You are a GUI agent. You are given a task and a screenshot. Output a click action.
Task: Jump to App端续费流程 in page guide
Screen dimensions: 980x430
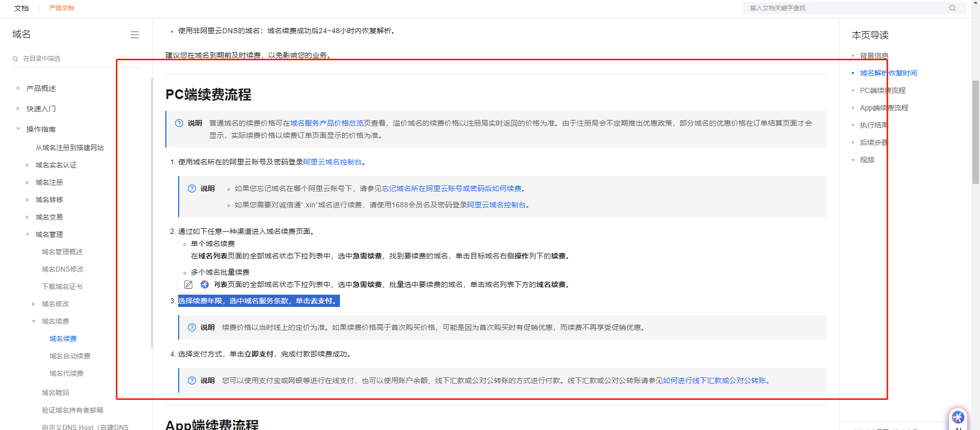[x=884, y=108]
